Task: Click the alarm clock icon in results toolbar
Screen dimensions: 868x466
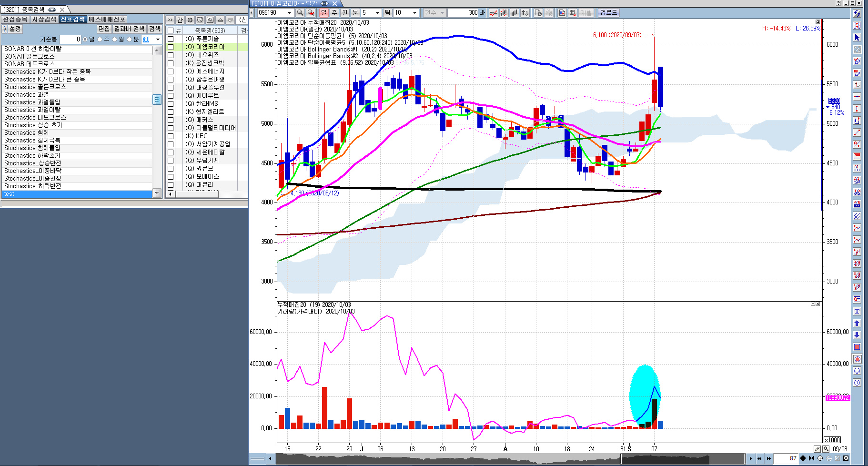Action: coord(200,20)
